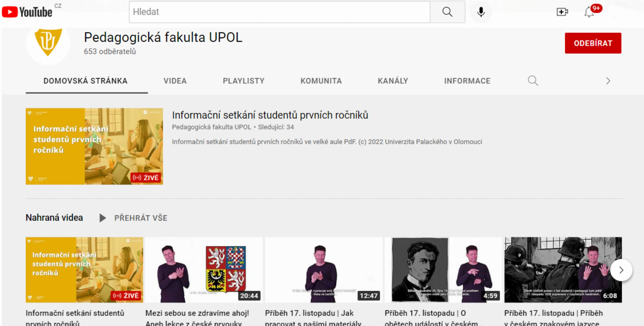Show next uploaded videos with carousel arrow
The width and height of the screenshot is (644, 326).
coord(621,270)
